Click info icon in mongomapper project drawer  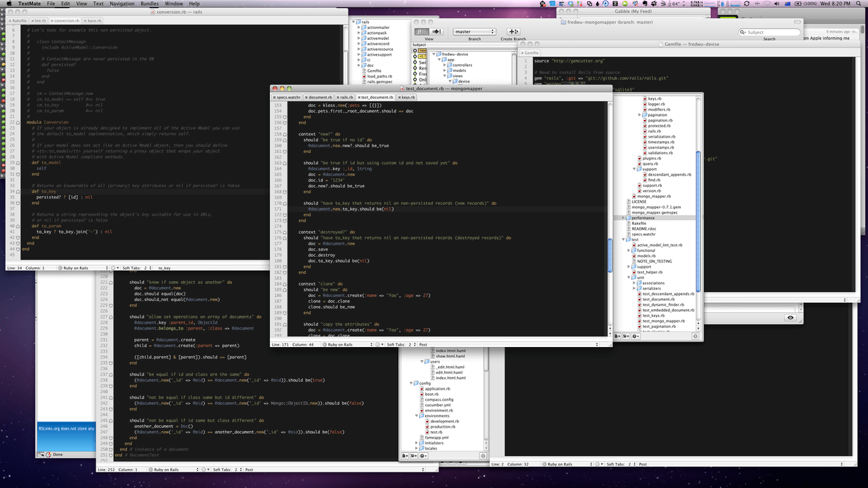click(x=695, y=336)
